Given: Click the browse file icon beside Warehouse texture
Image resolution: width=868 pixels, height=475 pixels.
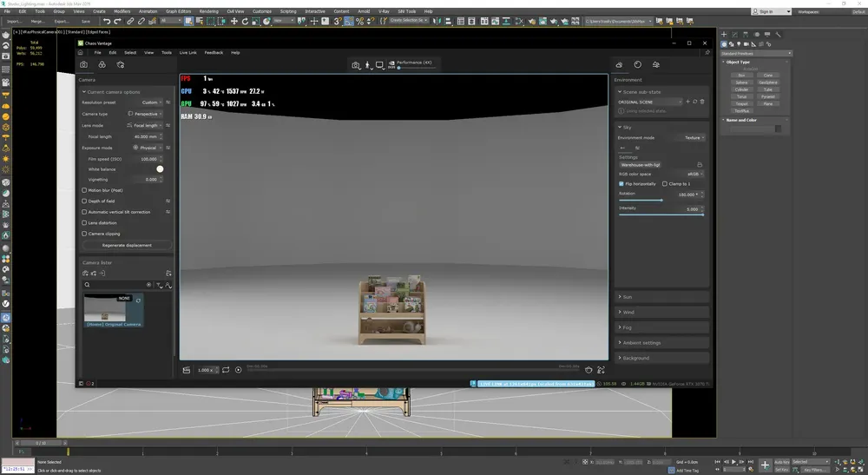Looking at the screenshot, I should pos(700,165).
